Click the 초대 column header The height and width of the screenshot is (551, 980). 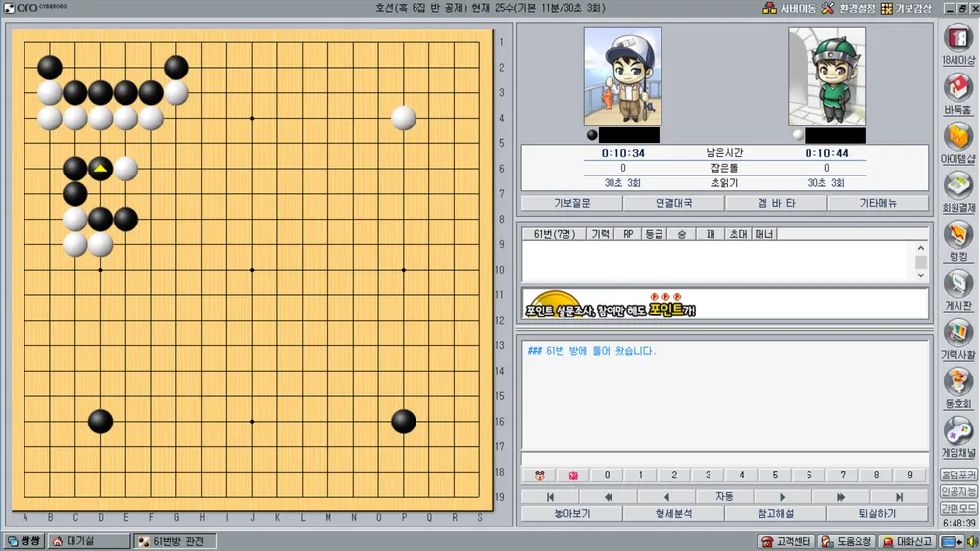(738, 234)
